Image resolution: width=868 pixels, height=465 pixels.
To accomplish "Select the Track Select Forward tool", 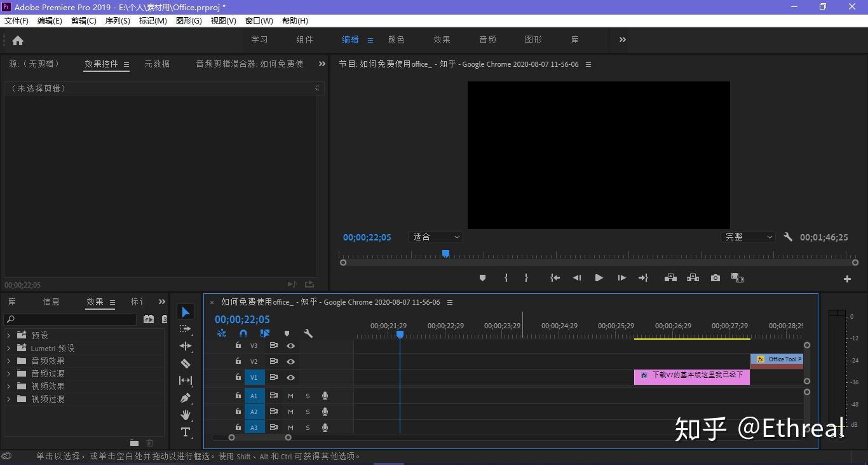I will 186,329.
